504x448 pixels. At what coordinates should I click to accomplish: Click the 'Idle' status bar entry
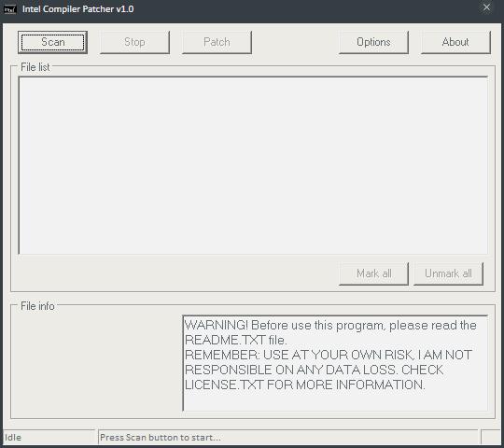click(49, 438)
